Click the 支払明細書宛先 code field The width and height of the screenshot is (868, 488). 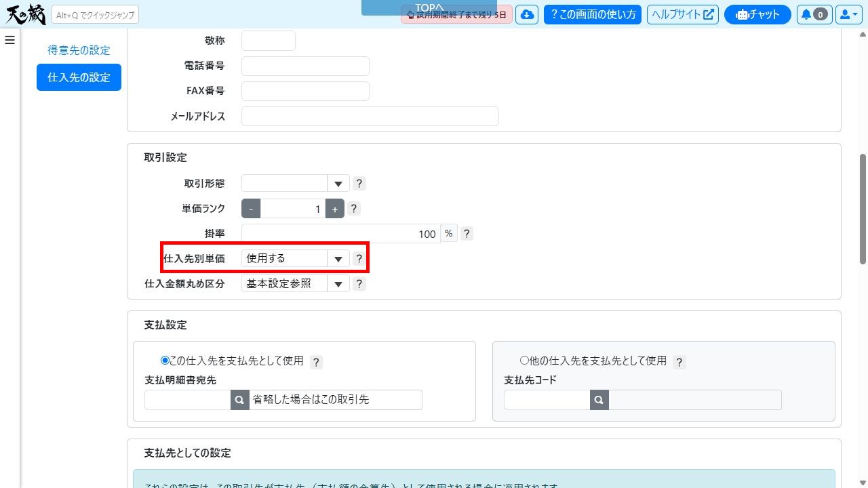188,400
